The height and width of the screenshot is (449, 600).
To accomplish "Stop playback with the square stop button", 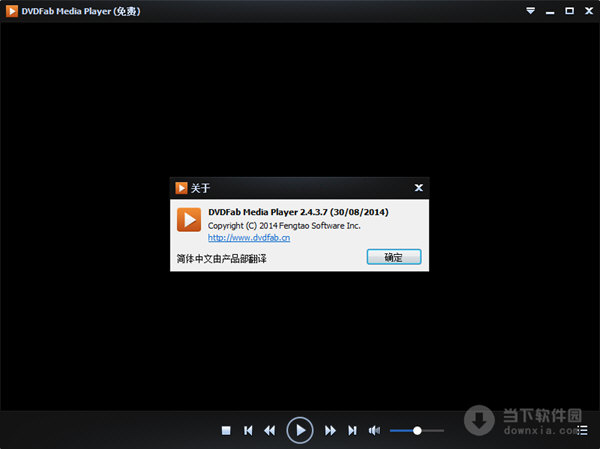I will tap(226, 431).
